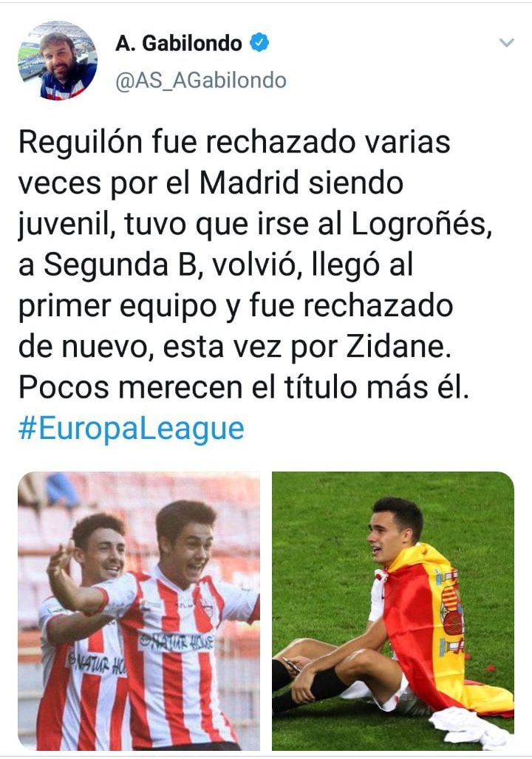Open the @AS_AGabilondo handle
The image size is (532, 759).
(x=201, y=80)
